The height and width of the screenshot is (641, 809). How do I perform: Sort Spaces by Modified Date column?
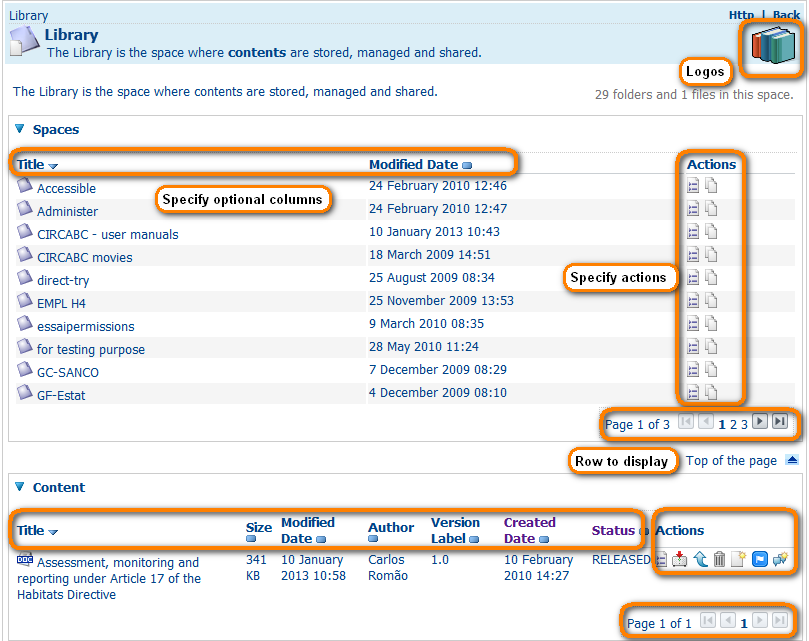tap(413, 164)
